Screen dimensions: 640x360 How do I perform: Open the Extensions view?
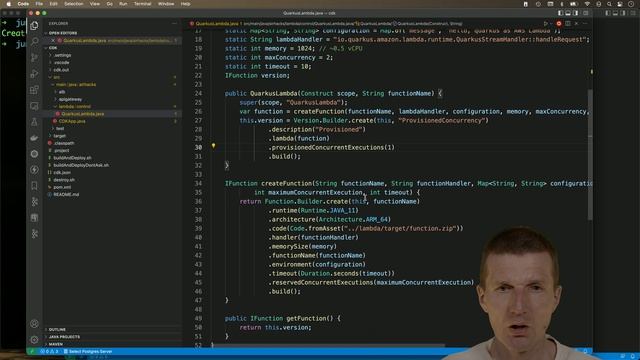35,89
